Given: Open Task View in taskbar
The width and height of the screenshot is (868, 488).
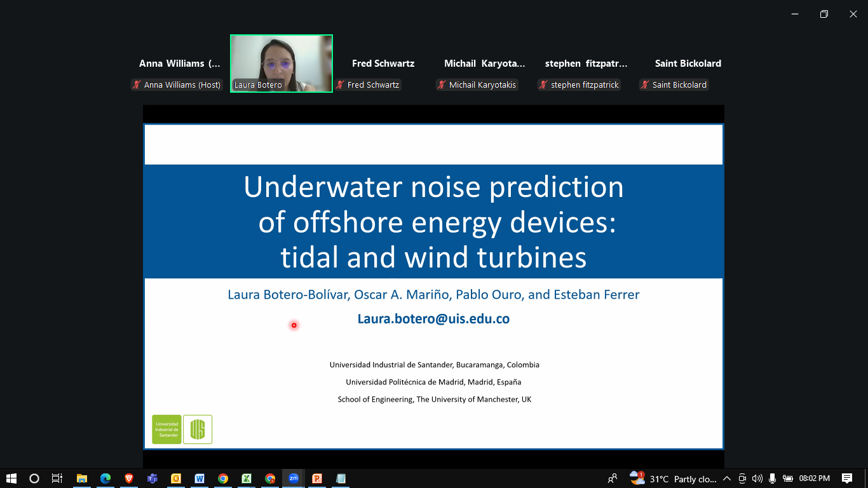Looking at the screenshot, I should [57, 478].
